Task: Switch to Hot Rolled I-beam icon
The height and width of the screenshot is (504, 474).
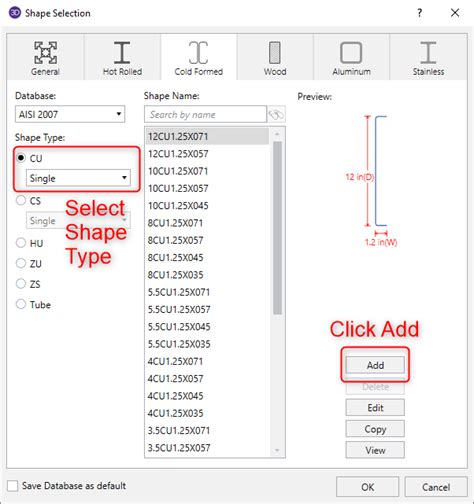Action: (x=122, y=52)
